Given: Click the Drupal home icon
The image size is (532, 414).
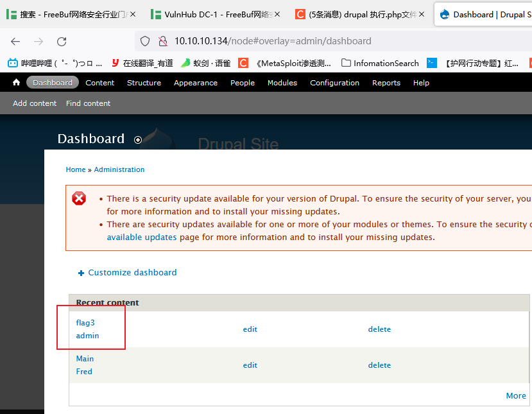Looking at the screenshot, I should point(16,82).
